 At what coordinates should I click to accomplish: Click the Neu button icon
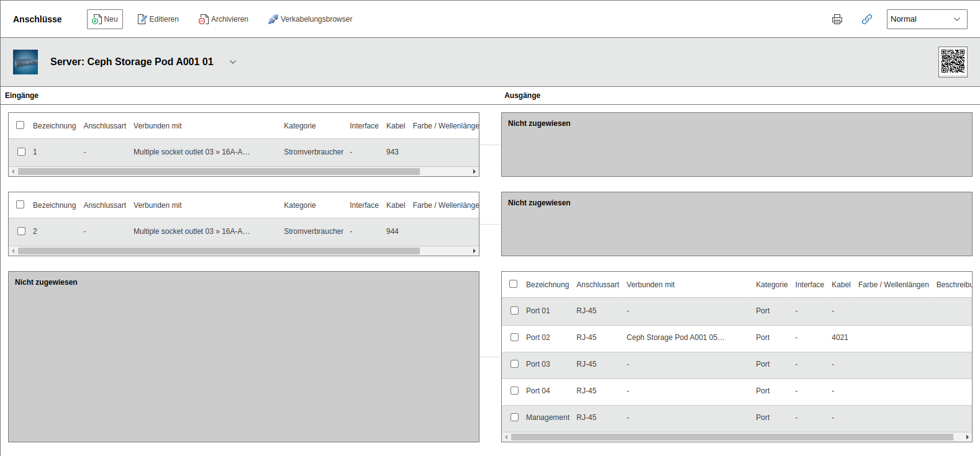(96, 20)
